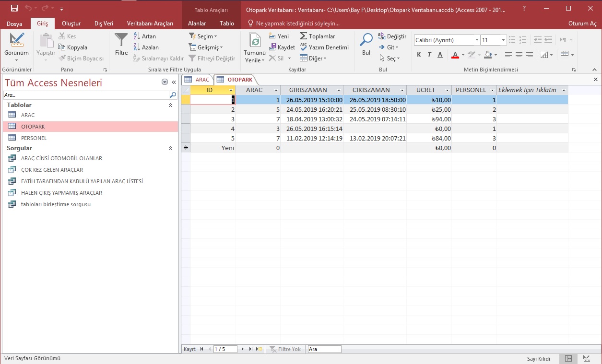
Task: Toggle underline text formatting
Action: (x=440, y=55)
